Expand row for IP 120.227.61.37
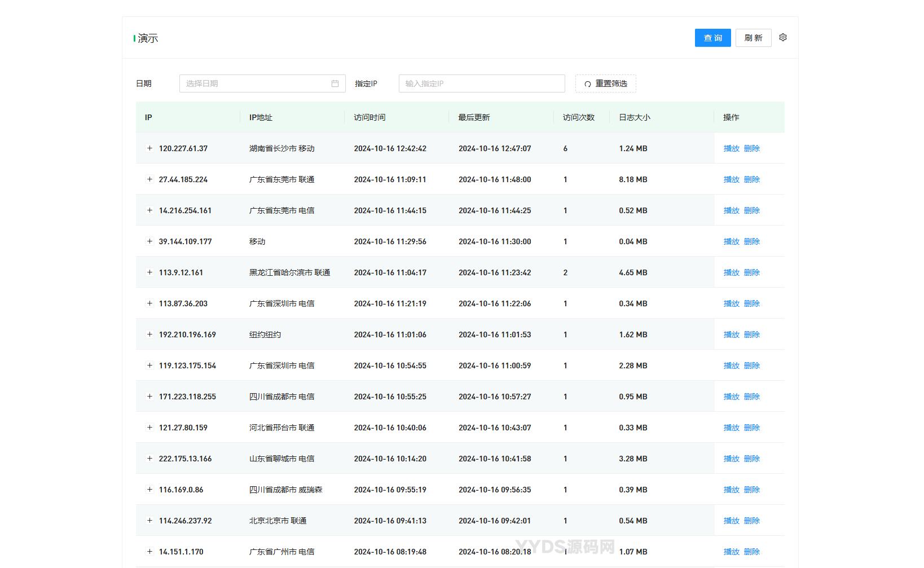The image size is (924, 568). click(149, 148)
